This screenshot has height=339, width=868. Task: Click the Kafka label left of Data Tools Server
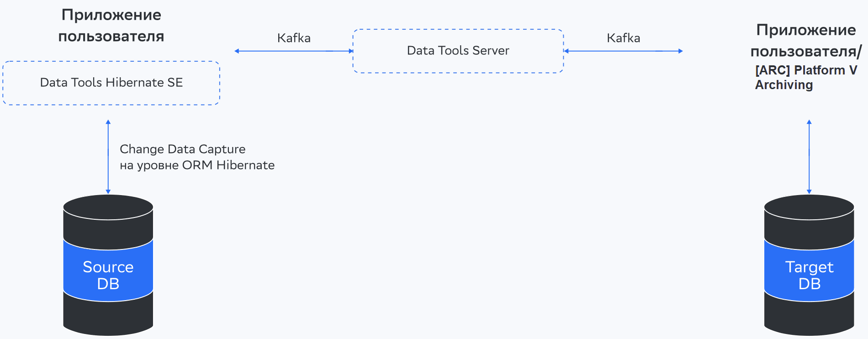pos(294,38)
